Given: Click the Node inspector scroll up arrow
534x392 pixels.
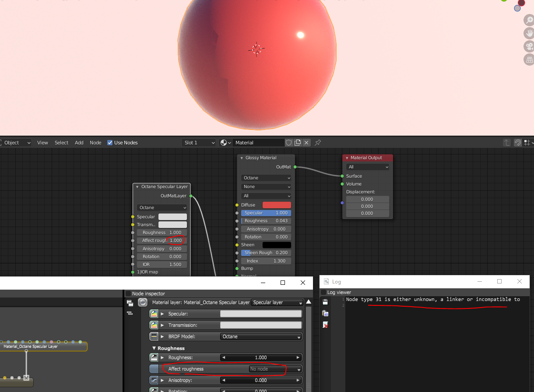Looking at the screenshot, I should (309, 302).
